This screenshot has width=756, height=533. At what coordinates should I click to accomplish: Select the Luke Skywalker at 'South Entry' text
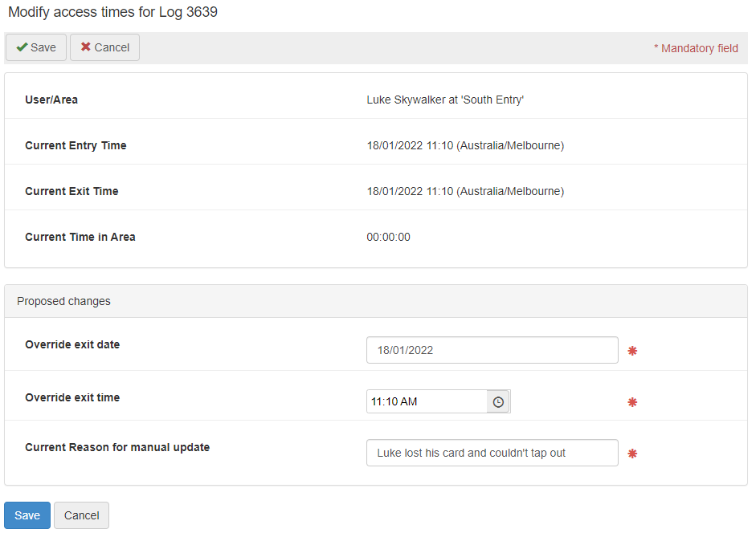click(x=445, y=100)
